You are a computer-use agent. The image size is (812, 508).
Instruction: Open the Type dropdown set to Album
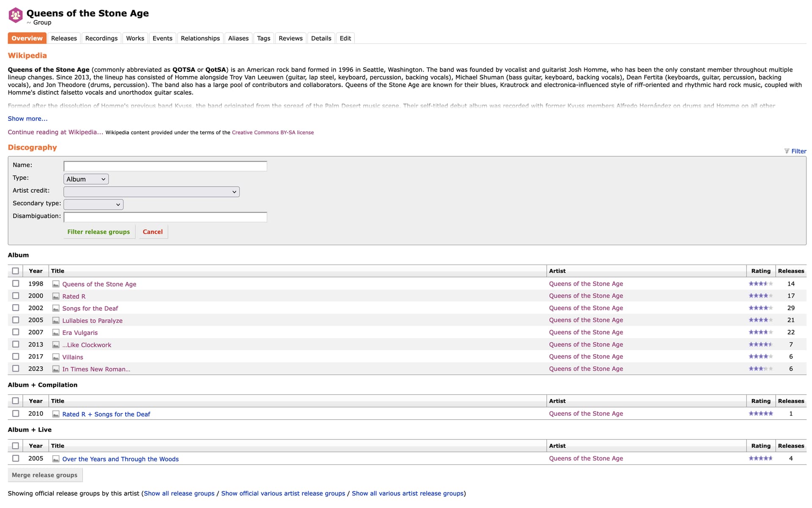coord(86,179)
